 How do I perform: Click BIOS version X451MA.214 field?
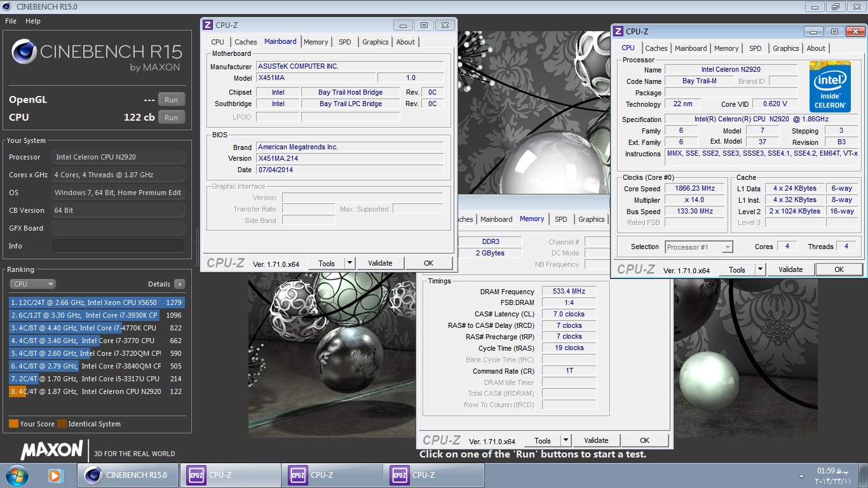click(350, 158)
